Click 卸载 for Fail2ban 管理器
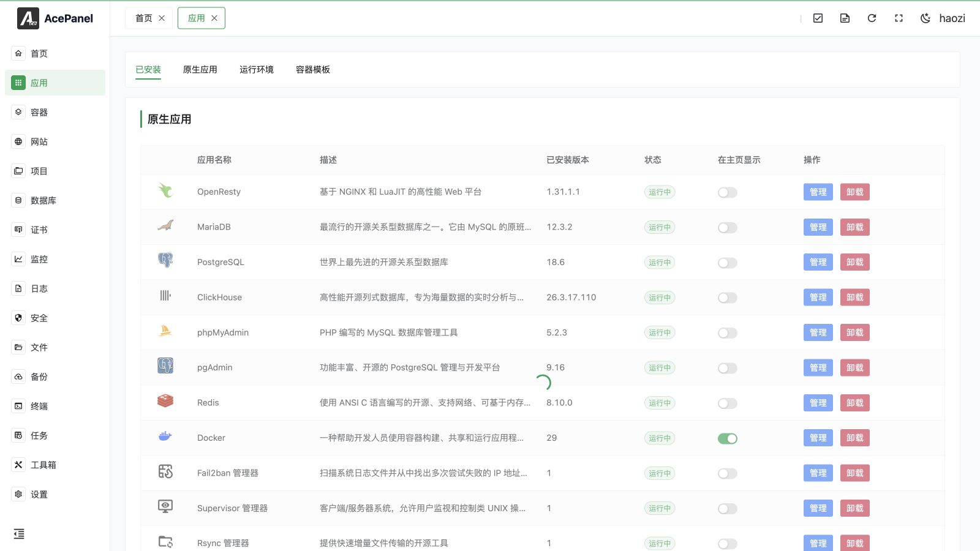The height and width of the screenshot is (551, 980). click(855, 473)
